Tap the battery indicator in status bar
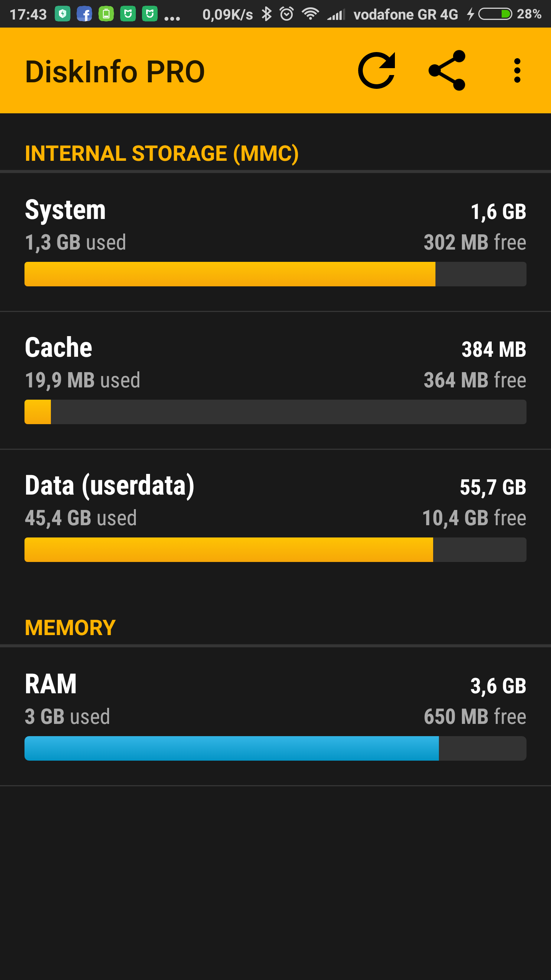Image resolution: width=551 pixels, height=980 pixels. pos(495,15)
